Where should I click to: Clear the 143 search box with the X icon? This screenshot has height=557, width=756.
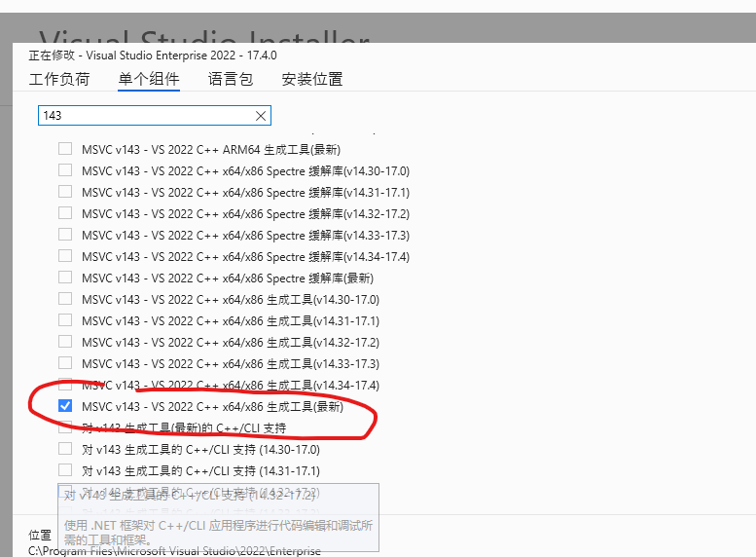pyautogui.click(x=261, y=116)
